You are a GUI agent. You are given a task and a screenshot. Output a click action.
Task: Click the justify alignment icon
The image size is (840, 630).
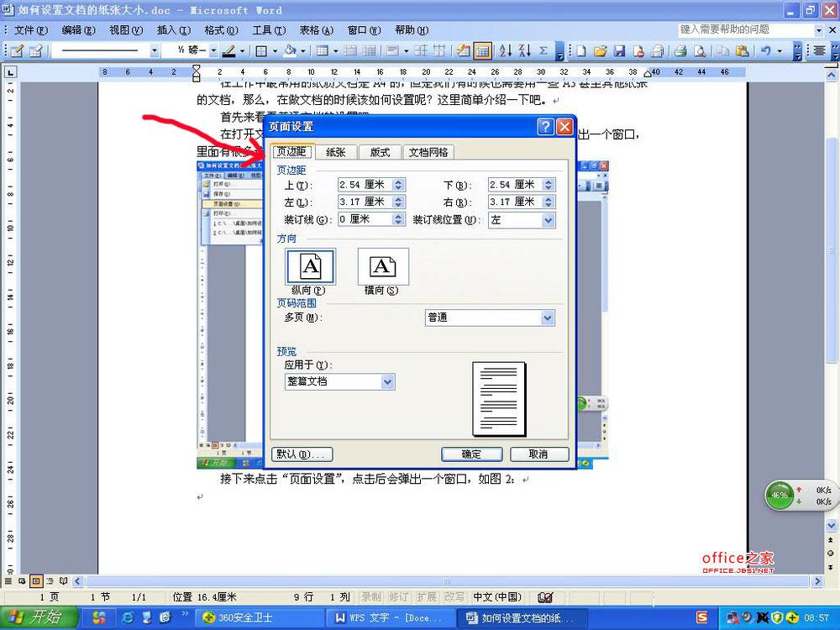pyautogui.click(x=818, y=51)
